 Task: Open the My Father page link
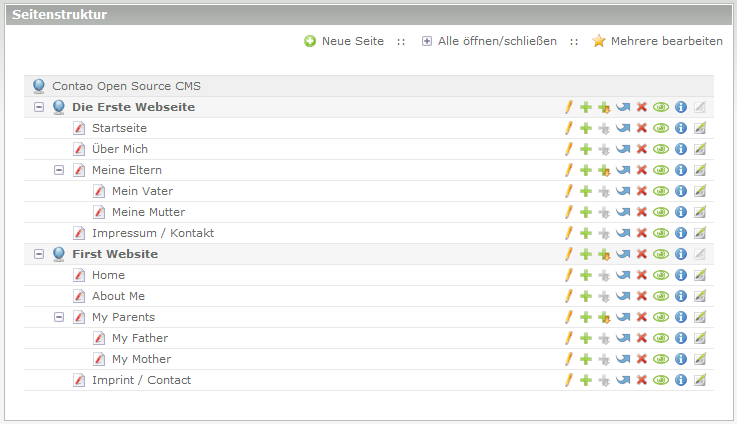click(x=139, y=338)
